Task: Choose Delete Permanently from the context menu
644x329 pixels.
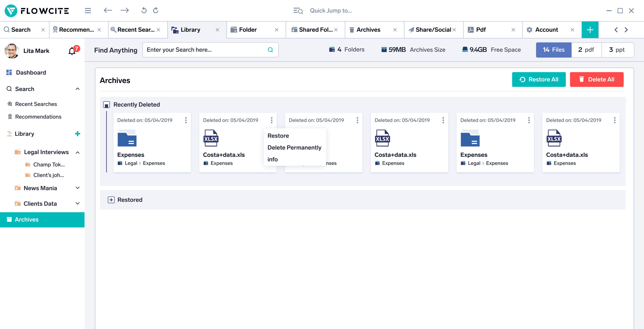Action: pos(294,147)
